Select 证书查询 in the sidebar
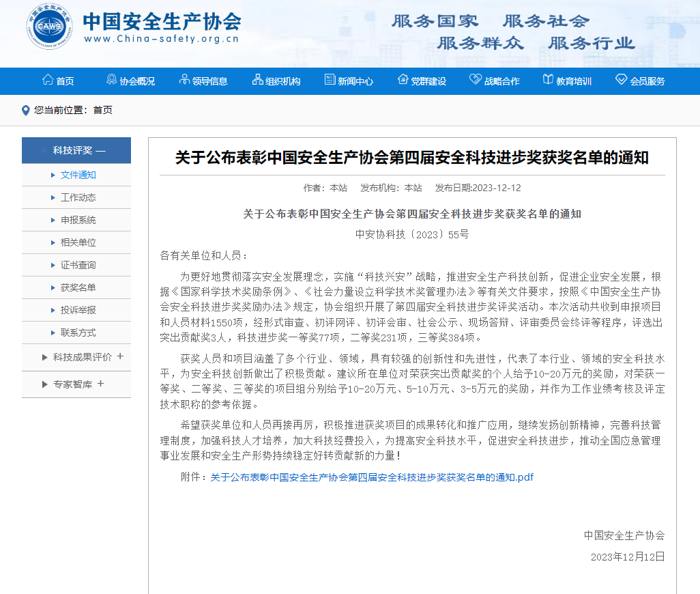 [78, 266]
